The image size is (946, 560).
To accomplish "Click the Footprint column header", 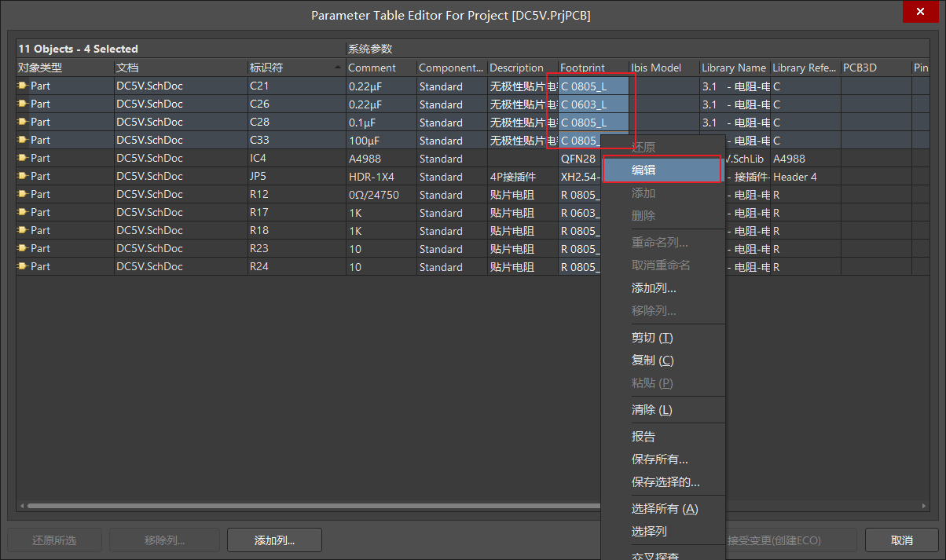I will click(x=593, y=68).
